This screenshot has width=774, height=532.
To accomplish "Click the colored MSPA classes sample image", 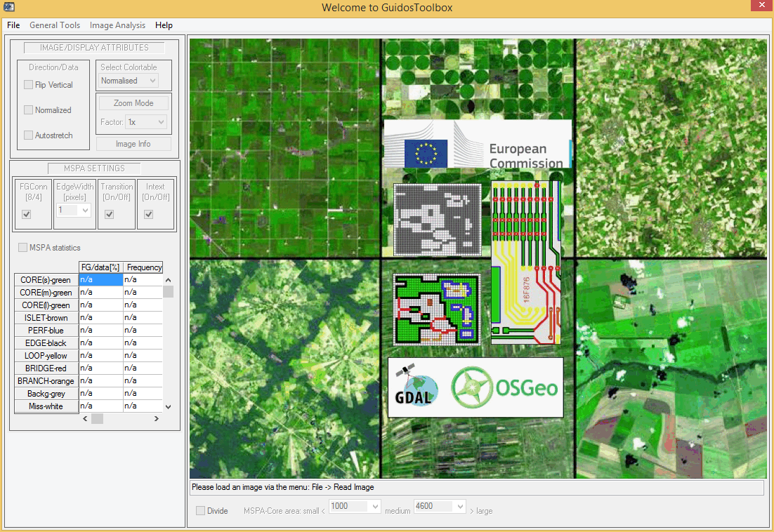I will click(x=436, y=309).
